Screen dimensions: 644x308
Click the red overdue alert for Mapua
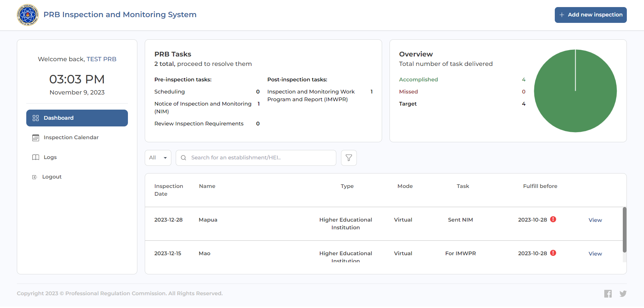pyautogui.click(x=553, y=219)
